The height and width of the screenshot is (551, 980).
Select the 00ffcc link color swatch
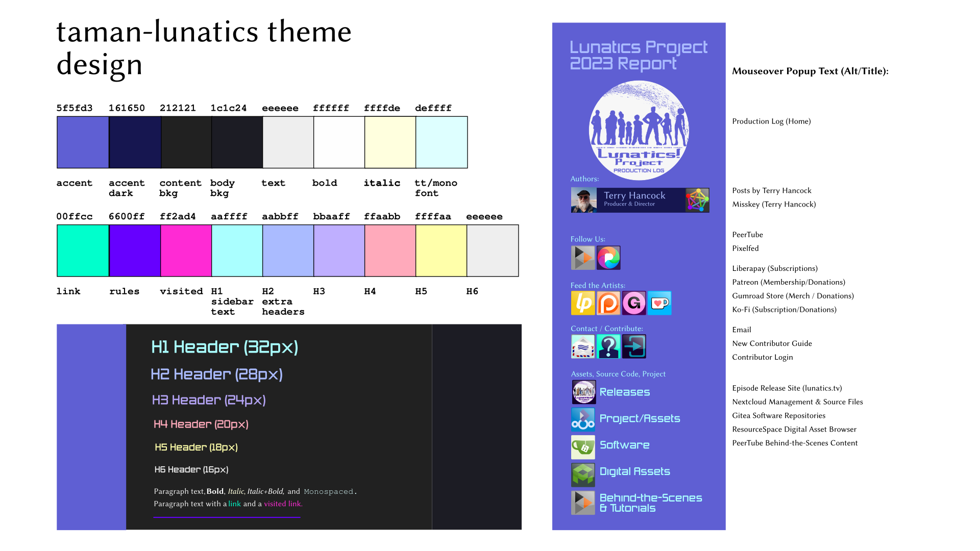(83, 251)
